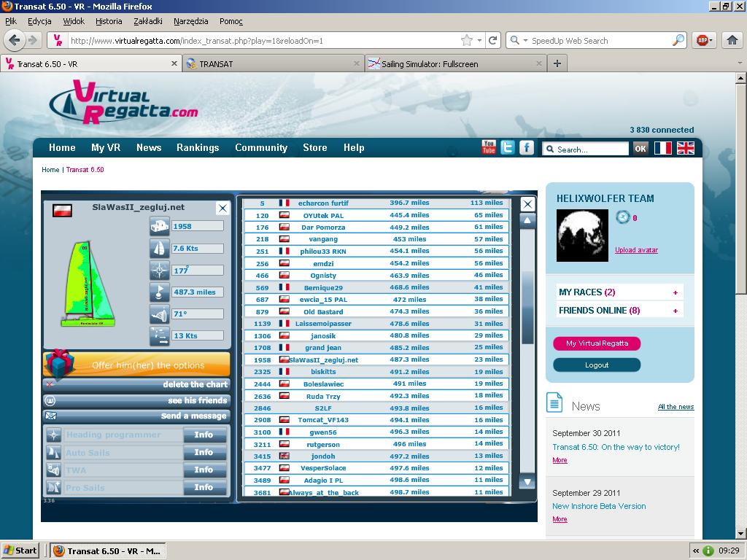
Task: Open the Facebook icon link
Action: (x=527, y=147)
